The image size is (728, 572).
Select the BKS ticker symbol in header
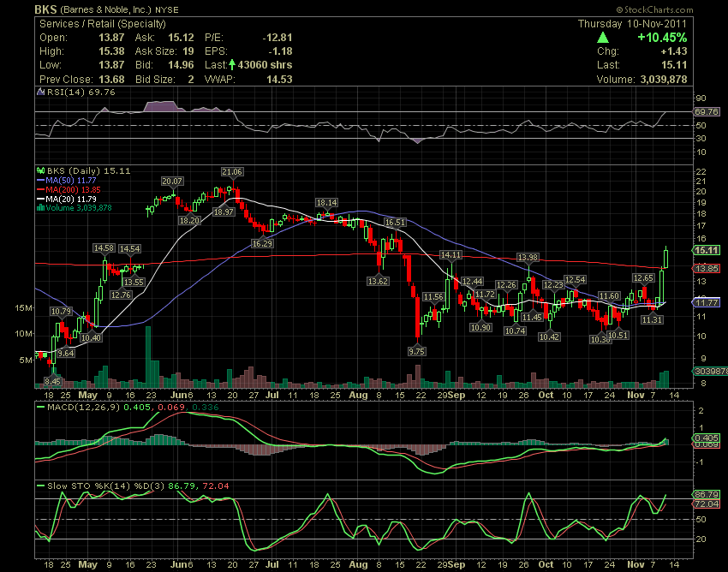point(46,9)
